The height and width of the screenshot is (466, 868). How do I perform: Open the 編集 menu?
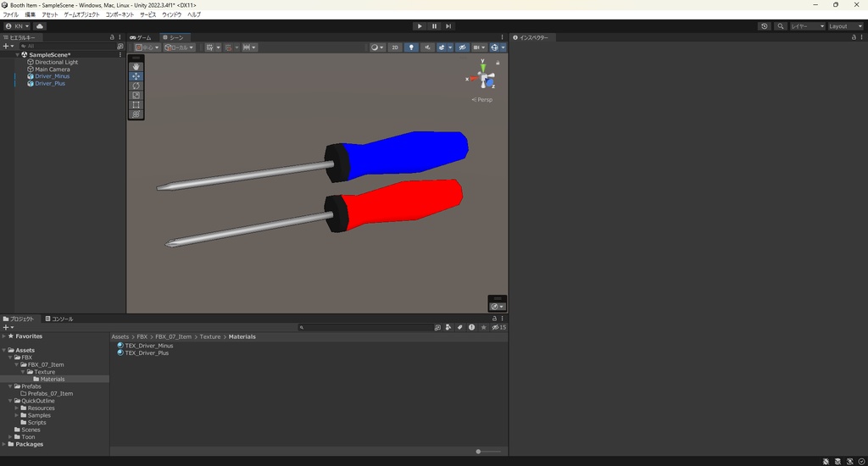pos(30,15)
